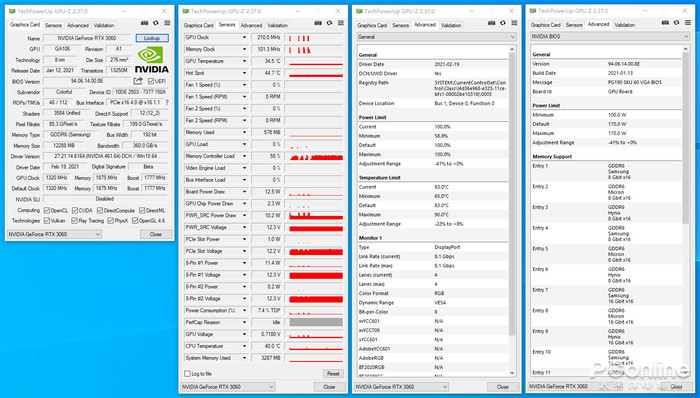Toggle the DirectCompute checkbox
Image resolution: width=700 pixels, height=398 pixels.
(x=100, y=210)
